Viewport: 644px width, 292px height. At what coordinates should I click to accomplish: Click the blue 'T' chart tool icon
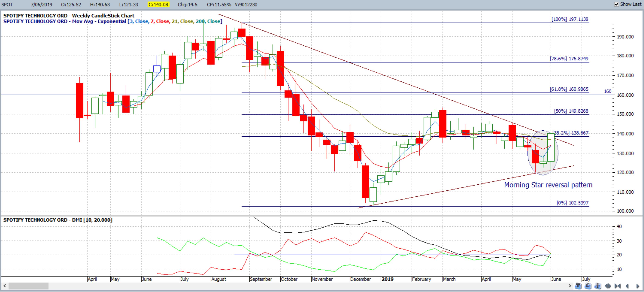click(x=578, y=286)
